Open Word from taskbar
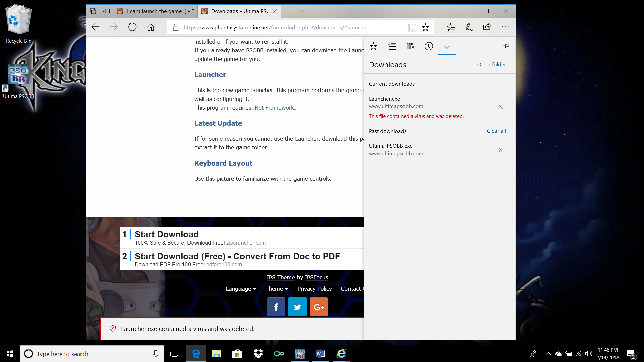Screen dimensions: 644x362 point(320,354)
